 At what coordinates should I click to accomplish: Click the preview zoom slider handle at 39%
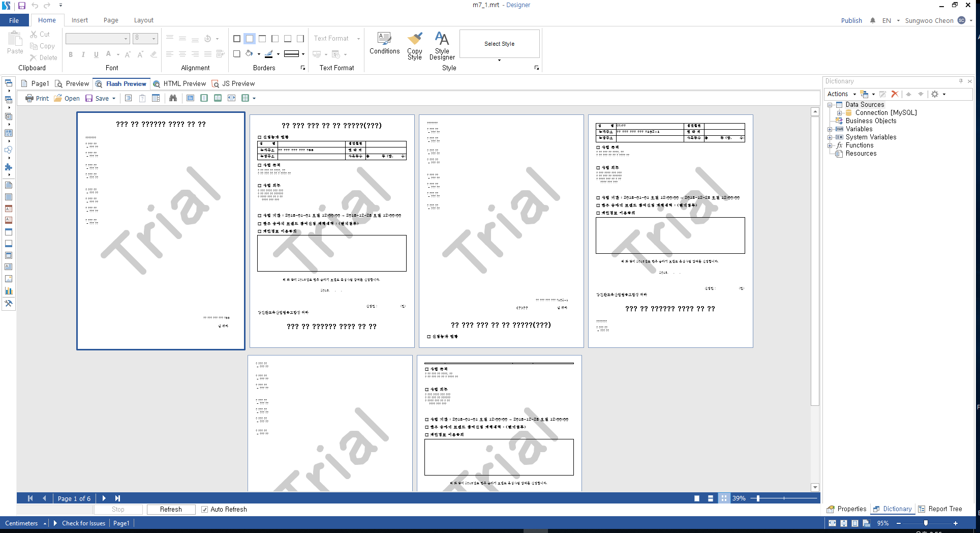click(x=758, y=498)
